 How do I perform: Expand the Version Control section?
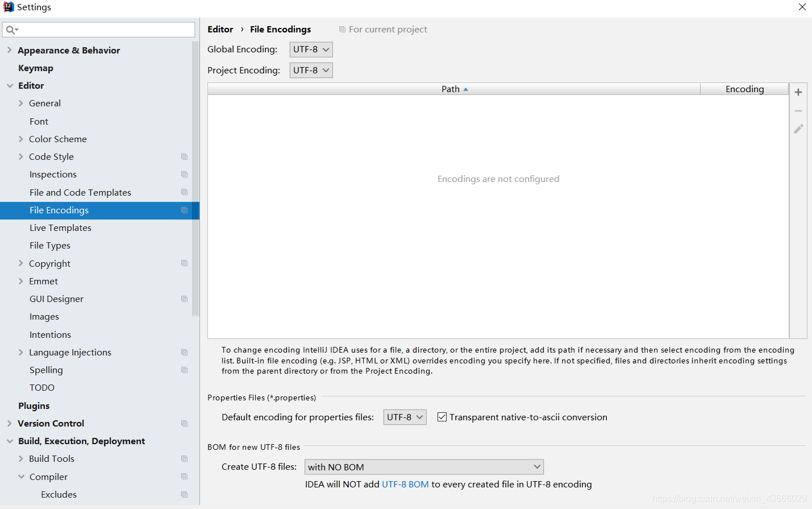(x=9, y=423)
